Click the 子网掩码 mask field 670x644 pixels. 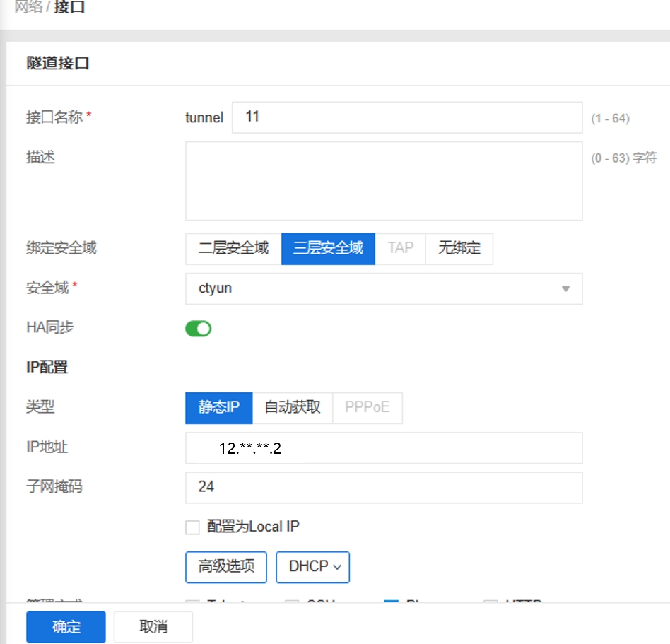[383, 487]
